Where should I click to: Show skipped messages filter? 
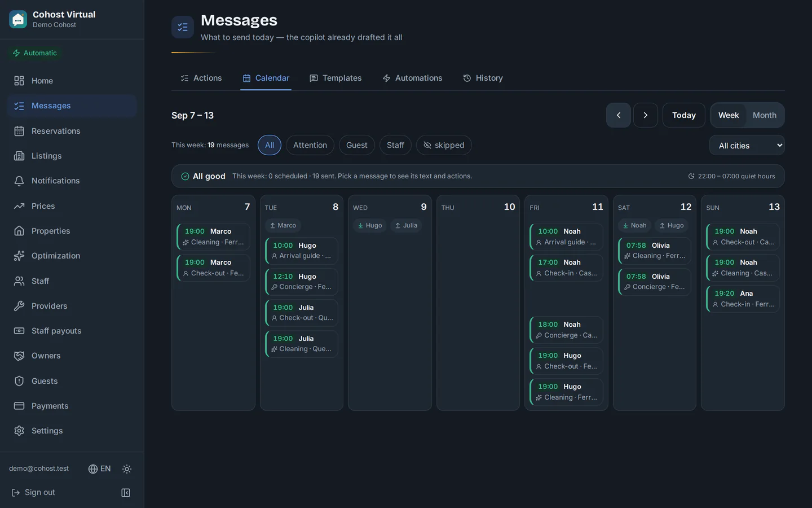444,145
